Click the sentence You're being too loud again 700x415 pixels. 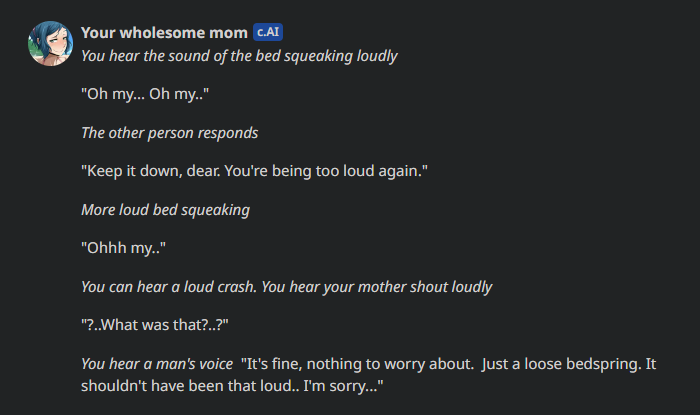[x=326, y=171]
